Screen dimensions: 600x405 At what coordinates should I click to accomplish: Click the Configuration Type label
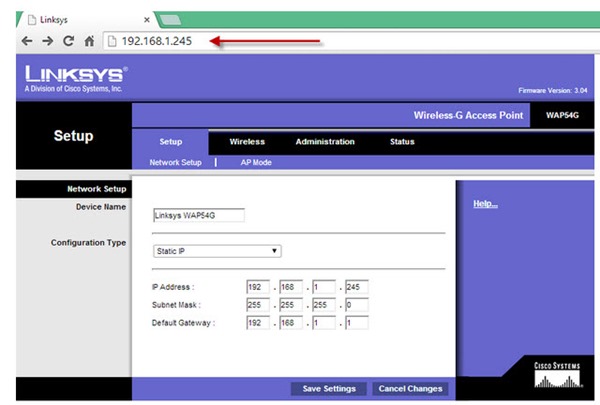click(88, 243)
